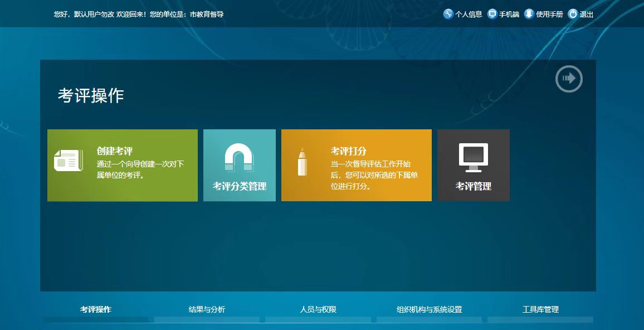Click the pencil icon on 考评打分 tile

click(303, 162)
